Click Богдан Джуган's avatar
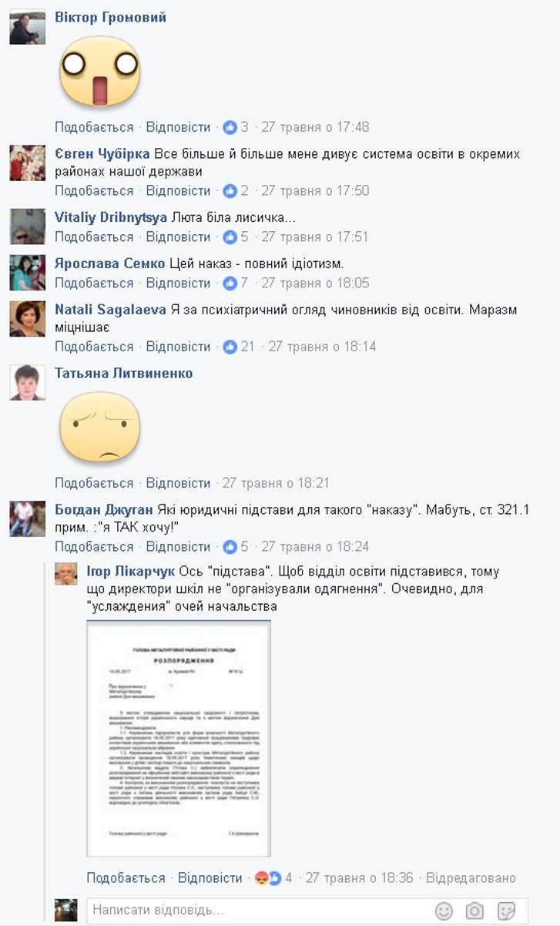 28,518
